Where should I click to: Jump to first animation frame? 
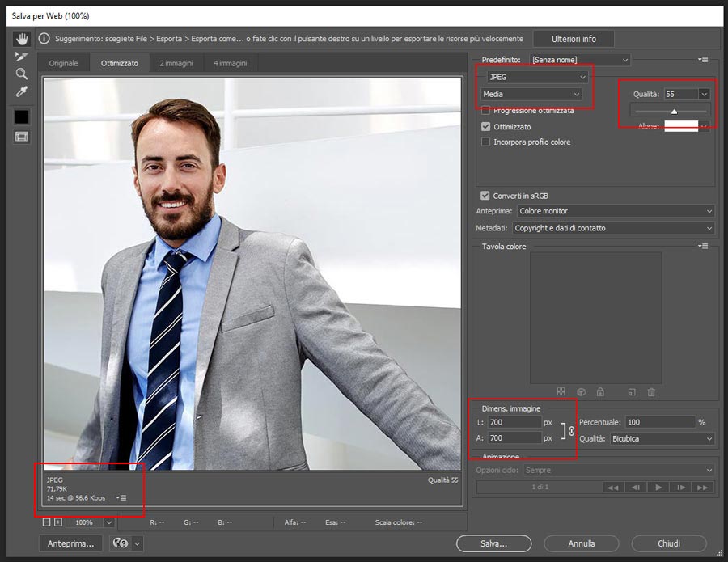[x=613, y=488]
